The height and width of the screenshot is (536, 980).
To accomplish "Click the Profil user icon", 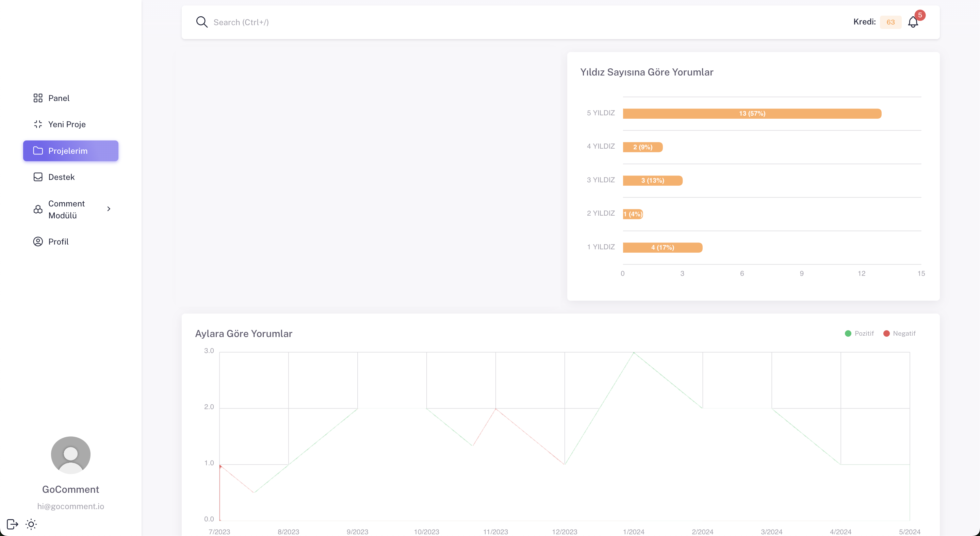I will click(x=38, y=242).
